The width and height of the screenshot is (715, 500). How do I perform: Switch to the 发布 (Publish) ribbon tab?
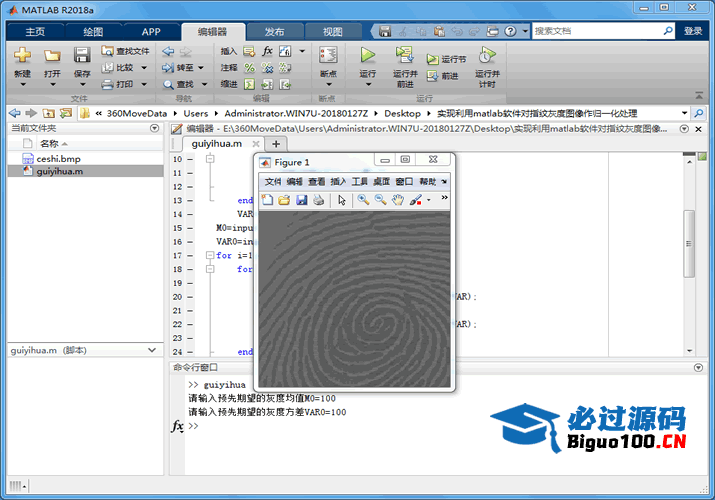(x=273, y=32)
